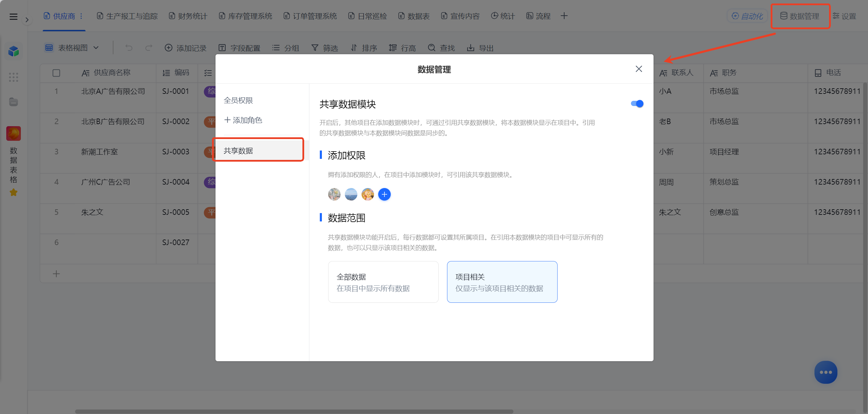Image resolution: width=868 pixels, height=414 pixels.
Task: Expand the sidebar chevron arrow
Action: [27, 20]
